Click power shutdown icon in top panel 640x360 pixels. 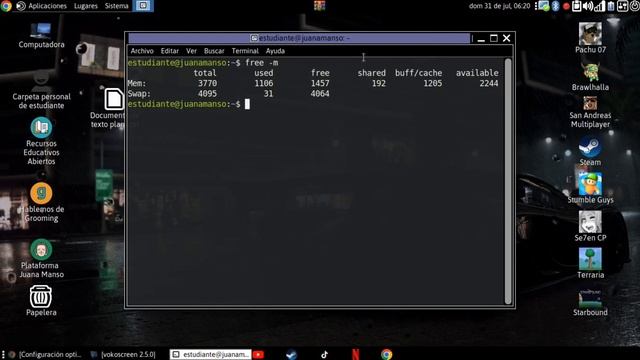(635, 6)
